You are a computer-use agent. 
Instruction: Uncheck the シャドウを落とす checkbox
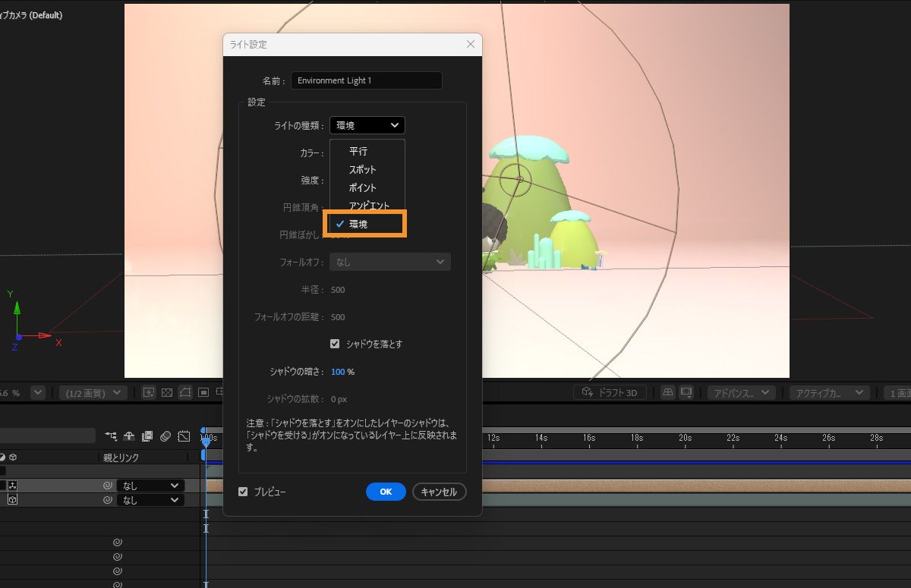335,344
